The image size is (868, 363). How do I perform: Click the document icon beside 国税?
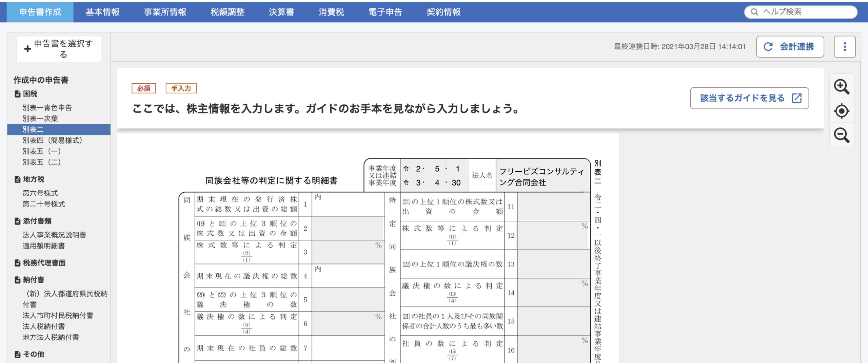pyautogui.click(x=18, y=94)
